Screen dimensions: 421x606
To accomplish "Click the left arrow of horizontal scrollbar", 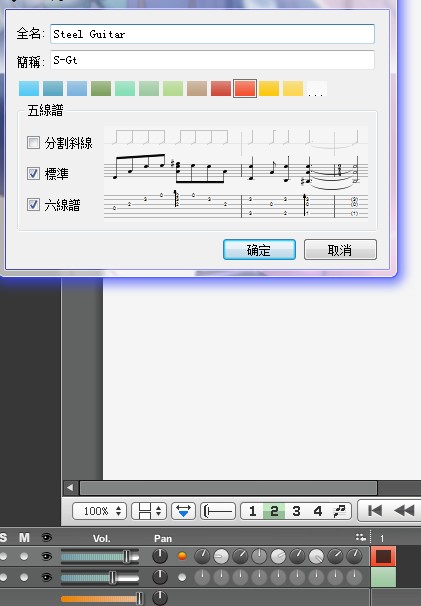I will point(70,488).
